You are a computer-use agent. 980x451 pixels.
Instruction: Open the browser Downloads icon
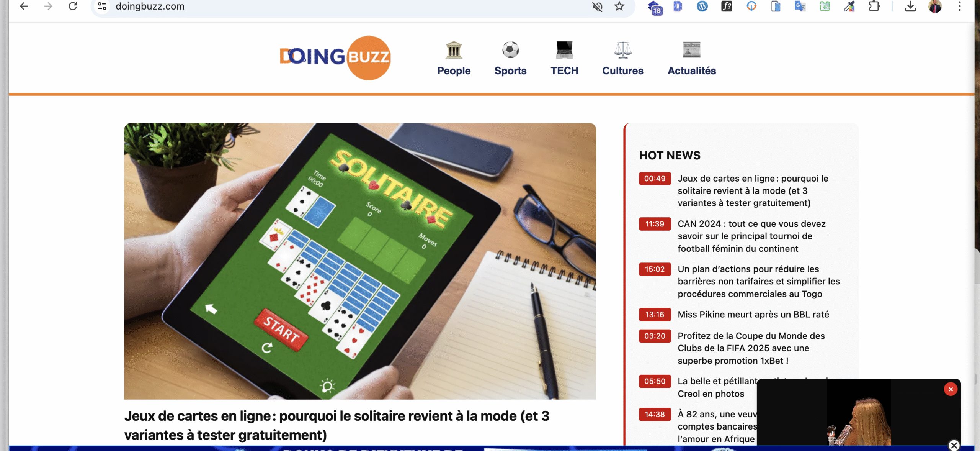pos(910,6)
